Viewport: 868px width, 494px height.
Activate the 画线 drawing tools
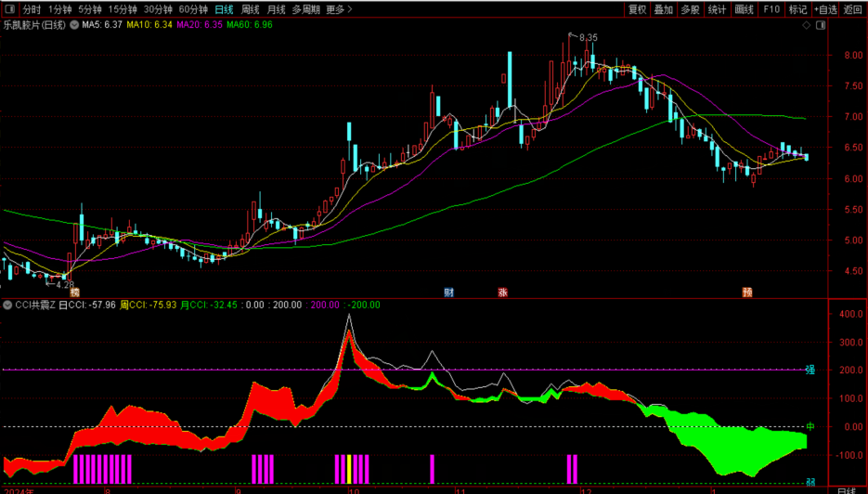coord(744,9)
